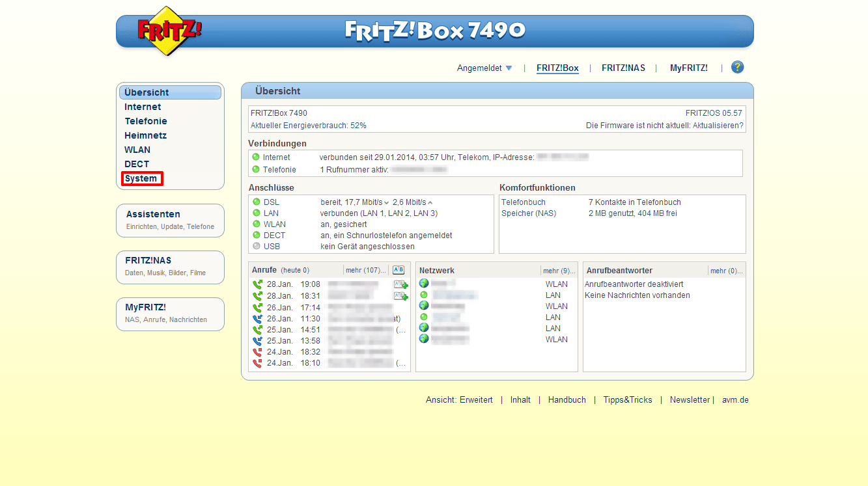
Task: Click DSL upstream arrow after 2,6 Mbit/s
Action: tap(430, 202)
